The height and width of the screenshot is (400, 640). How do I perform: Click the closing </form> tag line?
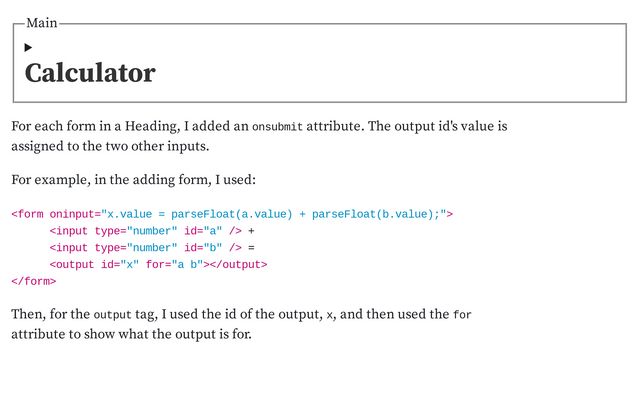[x=33, y=281]
